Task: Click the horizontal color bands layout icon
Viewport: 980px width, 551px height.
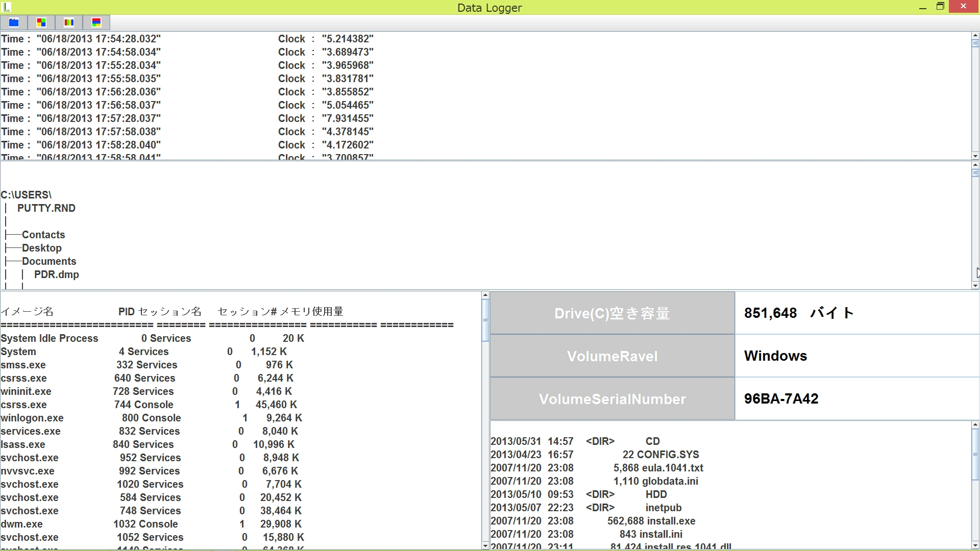Action: [96, 22]
